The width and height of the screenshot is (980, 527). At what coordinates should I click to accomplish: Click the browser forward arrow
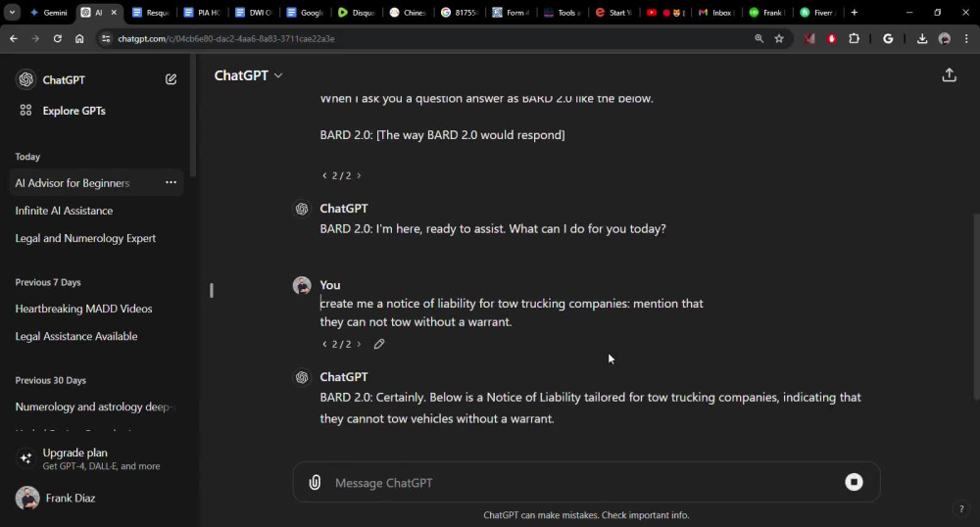35,39
